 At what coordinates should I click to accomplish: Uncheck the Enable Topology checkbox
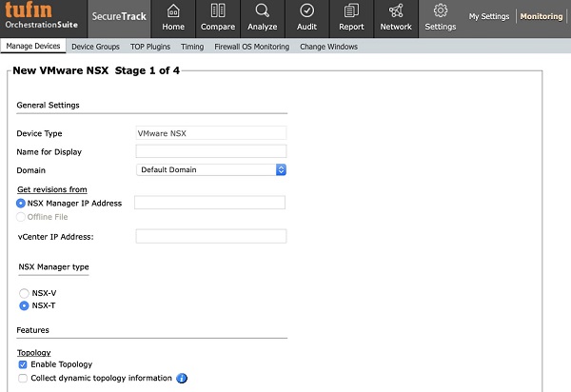click(x=23, y=364)
